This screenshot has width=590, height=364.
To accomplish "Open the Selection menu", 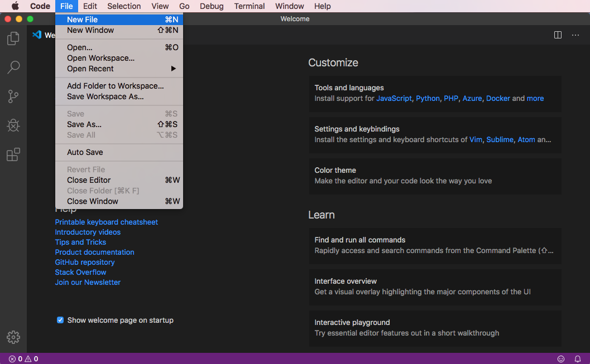I will click(124, 6).
